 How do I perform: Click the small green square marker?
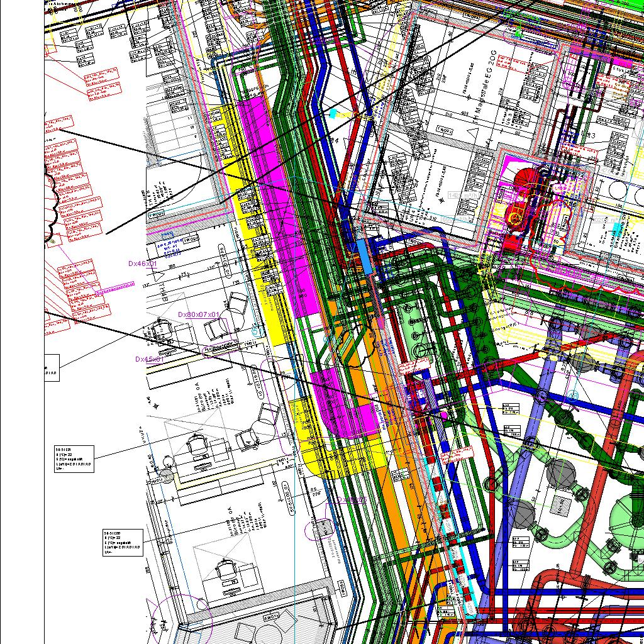click(x=518, y=31)
